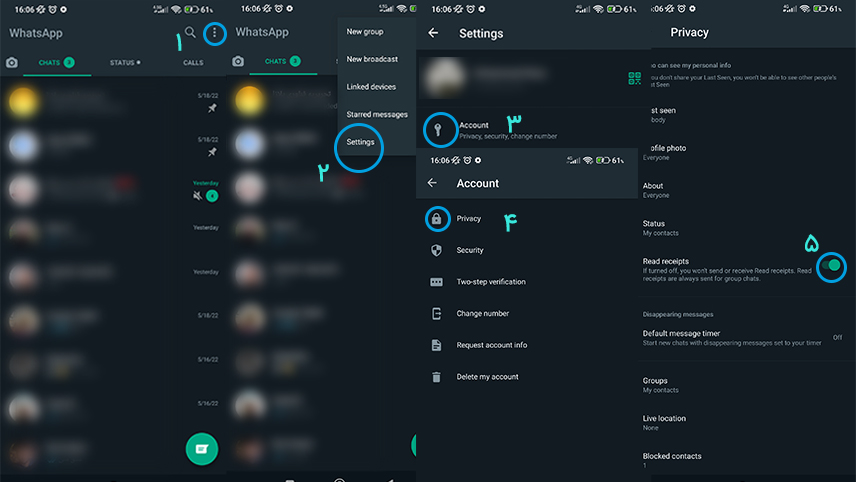Open the first pinned chat with yellow avatar
Image resolution: width=856 pixels, height=482 pixels.
coord(113,102)
